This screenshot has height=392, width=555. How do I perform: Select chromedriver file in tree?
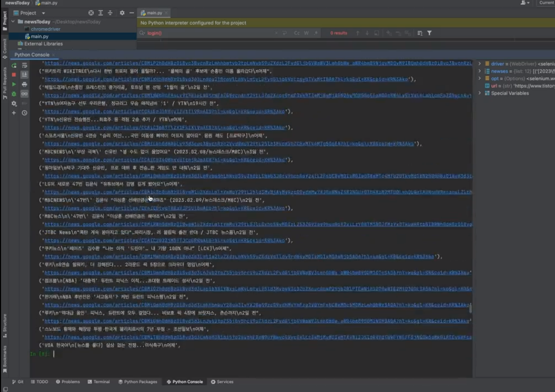point(45,29)
